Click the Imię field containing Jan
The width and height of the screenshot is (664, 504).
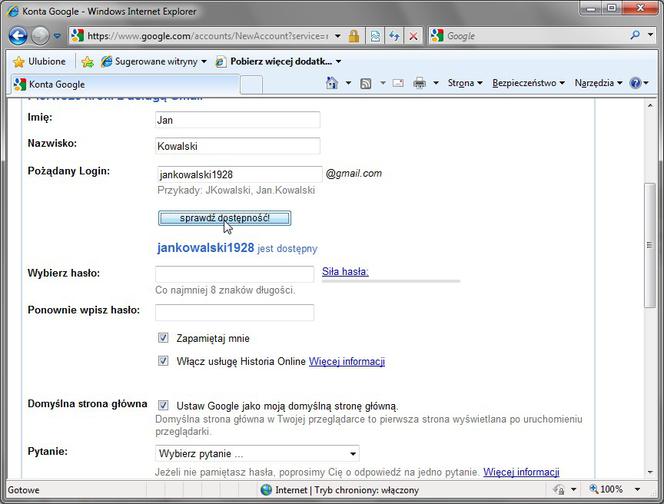click(x=238, y=120)
